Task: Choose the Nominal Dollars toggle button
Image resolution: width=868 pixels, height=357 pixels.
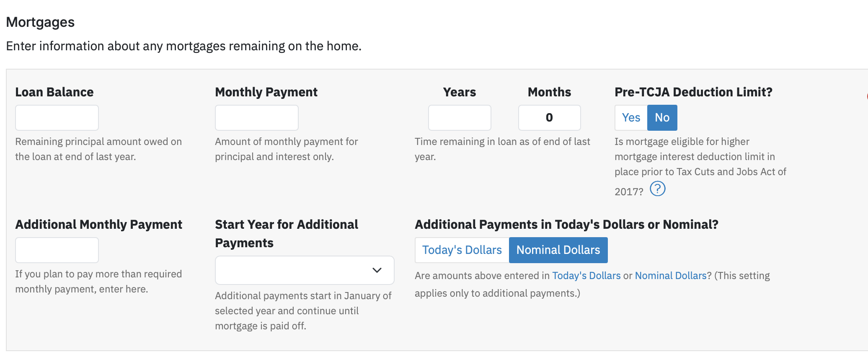Action: pyautogui.click(x=558, y=250)
